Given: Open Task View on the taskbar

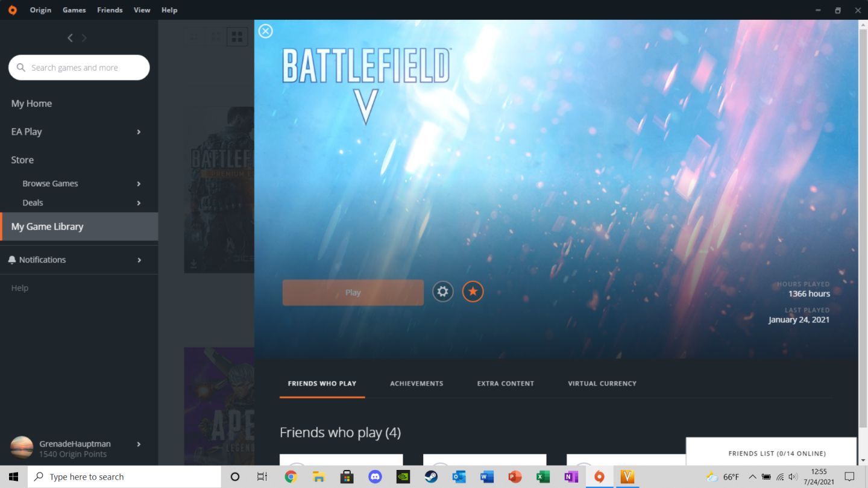Looking at the screenshot, I should tap(262, 477).
